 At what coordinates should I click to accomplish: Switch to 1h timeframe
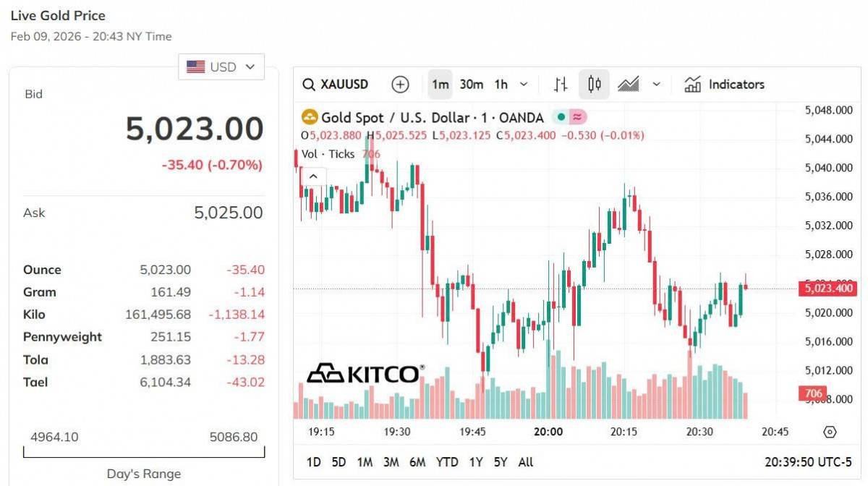coord(501,85)
